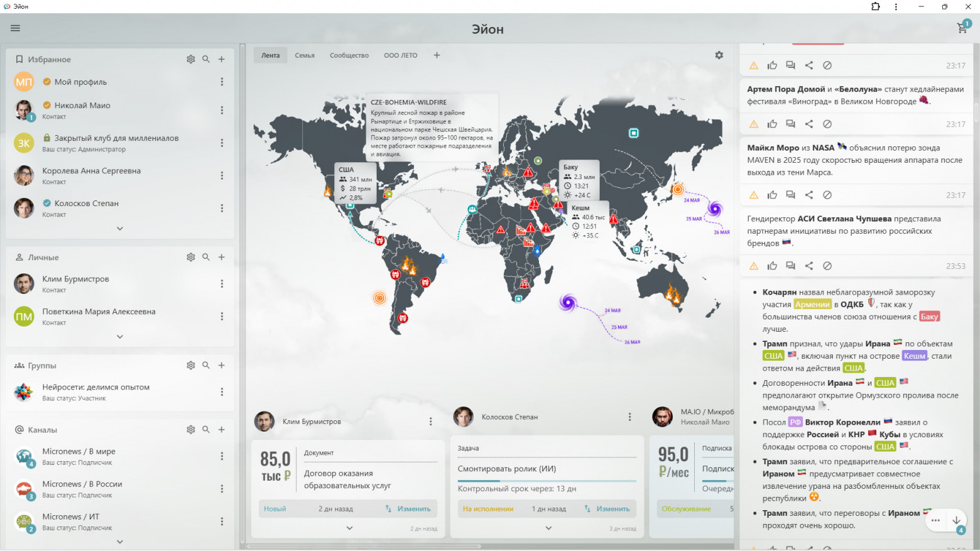
Task: Search within the Каналы section
Action: click(206, 430)
